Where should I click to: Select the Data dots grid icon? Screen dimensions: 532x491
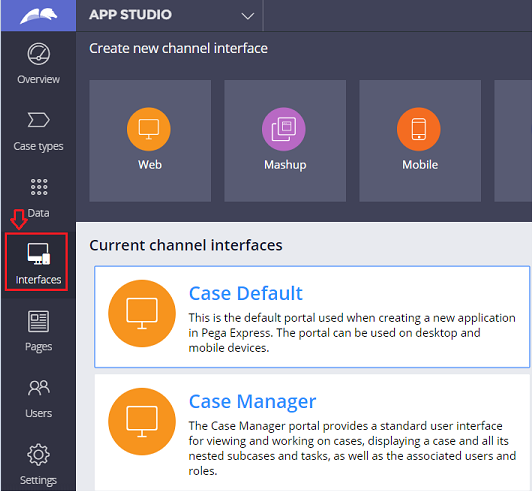point(39,187)
